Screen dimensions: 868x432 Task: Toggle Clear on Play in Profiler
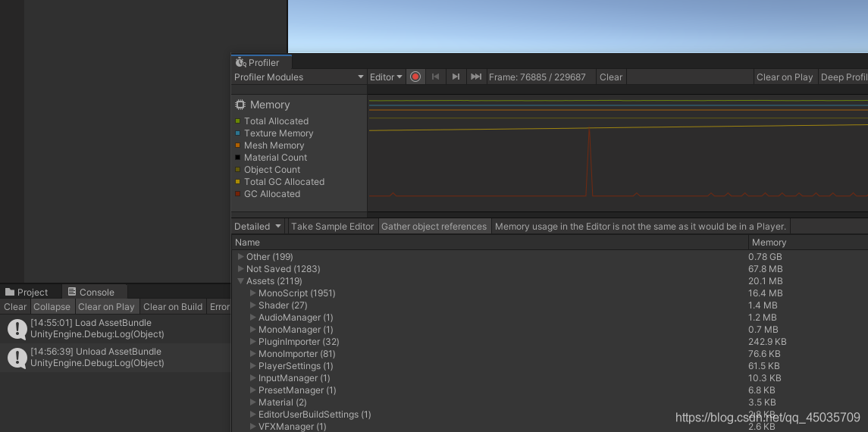(x=785, y=77)
